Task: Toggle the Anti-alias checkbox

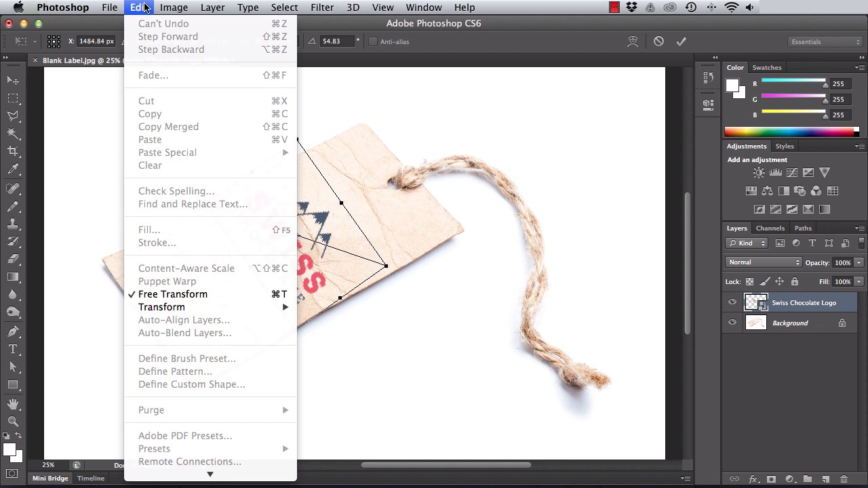Action: tap(373, 41)
